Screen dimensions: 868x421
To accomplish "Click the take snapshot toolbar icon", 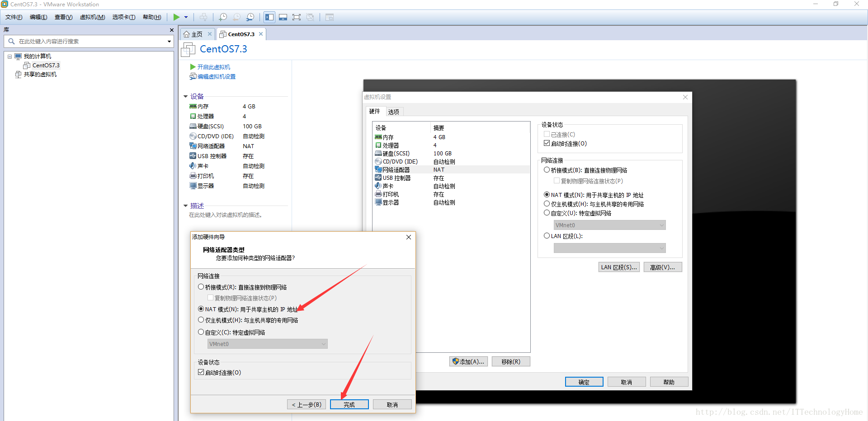I will pos(223,17).
